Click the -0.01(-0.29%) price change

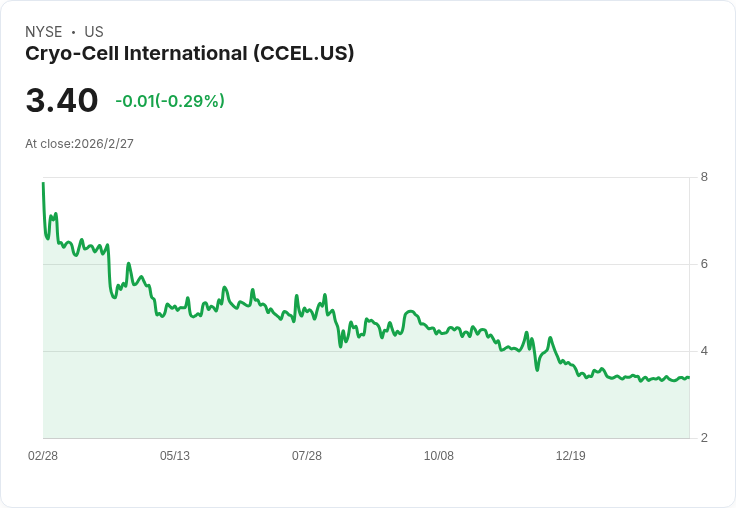(170, 101)
